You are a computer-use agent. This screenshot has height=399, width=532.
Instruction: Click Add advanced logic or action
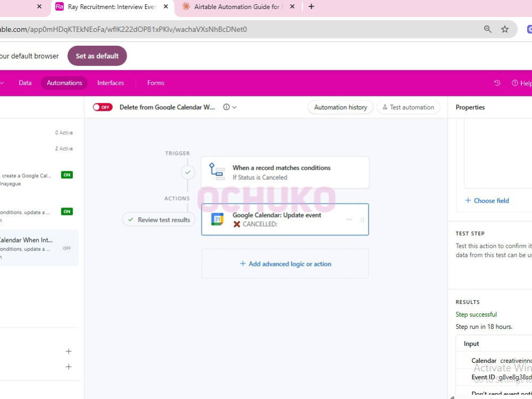pos(285,264)
